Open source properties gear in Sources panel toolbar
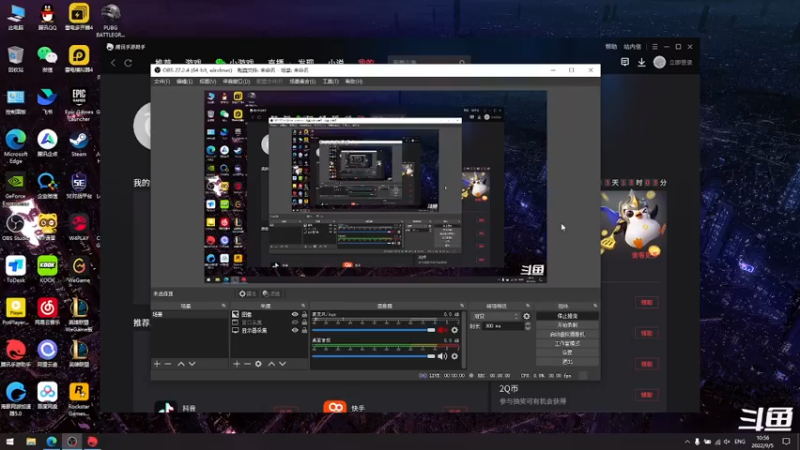The height and width of the screenshot is (450, 800). [x=259, y=364]
